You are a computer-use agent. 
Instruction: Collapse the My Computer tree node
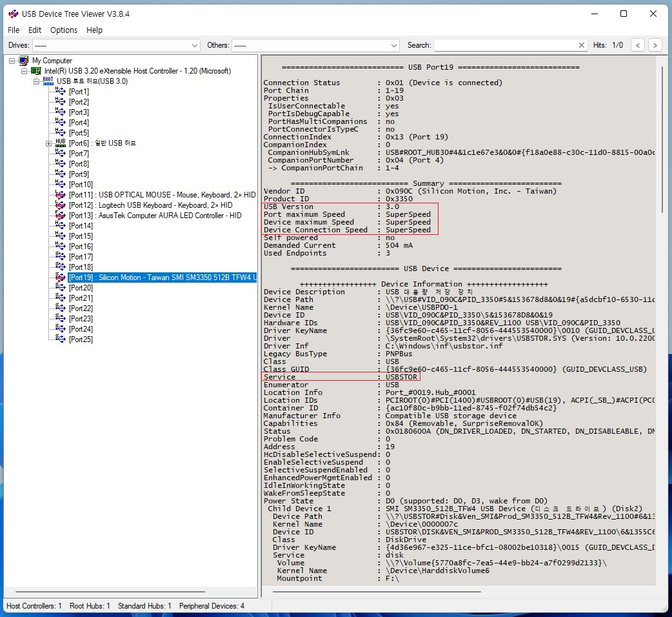pos(12,61)
